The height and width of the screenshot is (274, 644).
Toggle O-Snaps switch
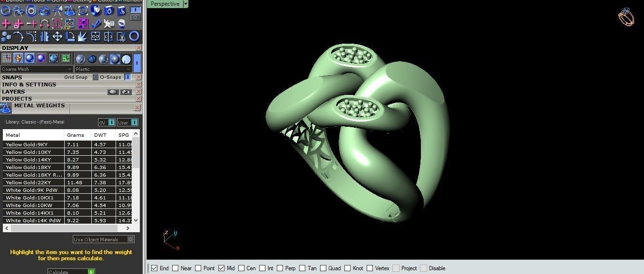[128, 77]
